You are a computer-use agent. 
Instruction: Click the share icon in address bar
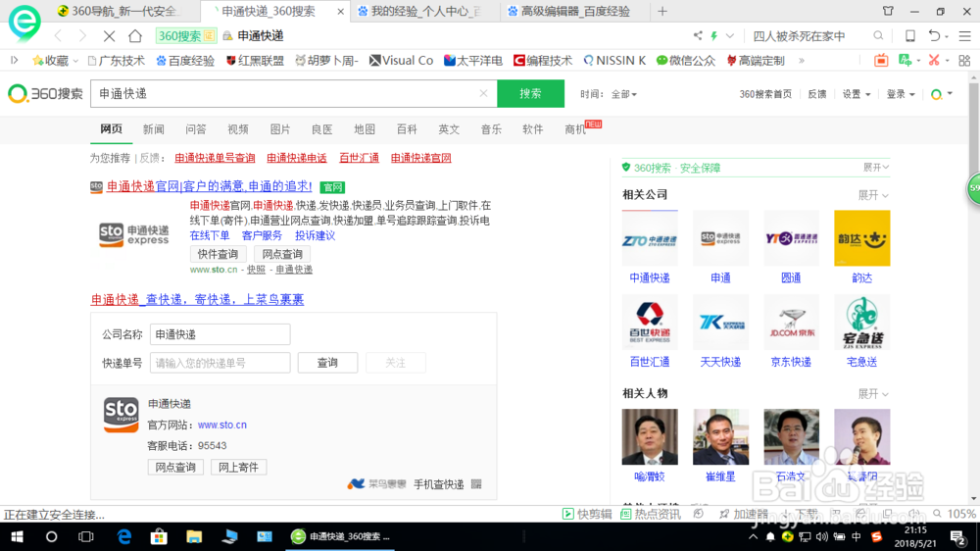coord(698,35)
